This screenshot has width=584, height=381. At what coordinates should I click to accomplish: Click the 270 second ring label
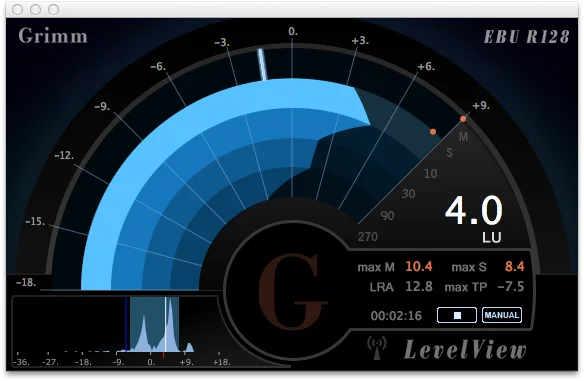point(368,236)
